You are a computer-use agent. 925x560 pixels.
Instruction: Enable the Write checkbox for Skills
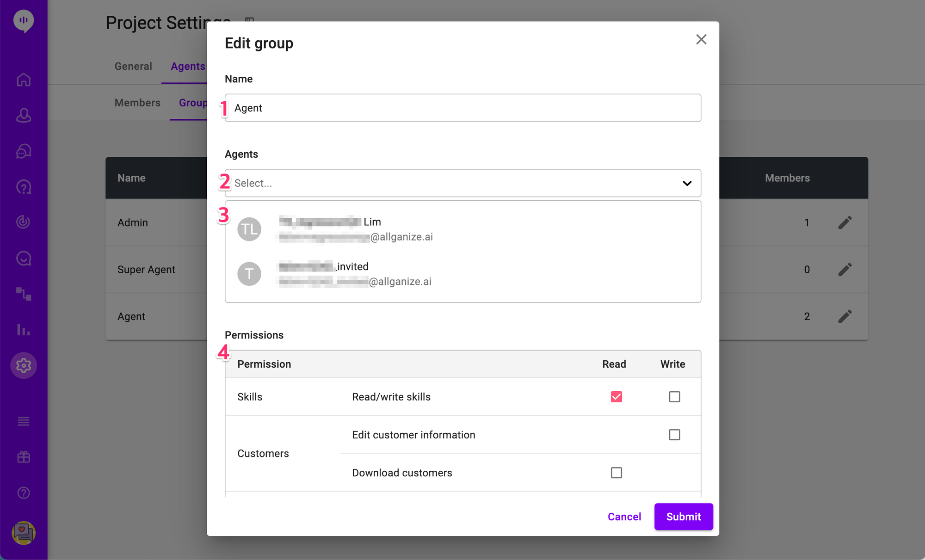coord(674,397)
